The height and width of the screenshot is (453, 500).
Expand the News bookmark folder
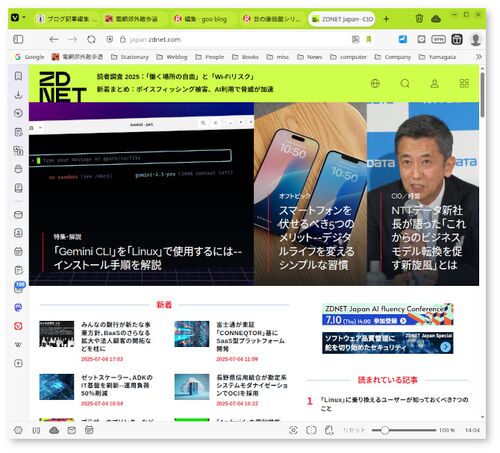(x=309, y=57)
